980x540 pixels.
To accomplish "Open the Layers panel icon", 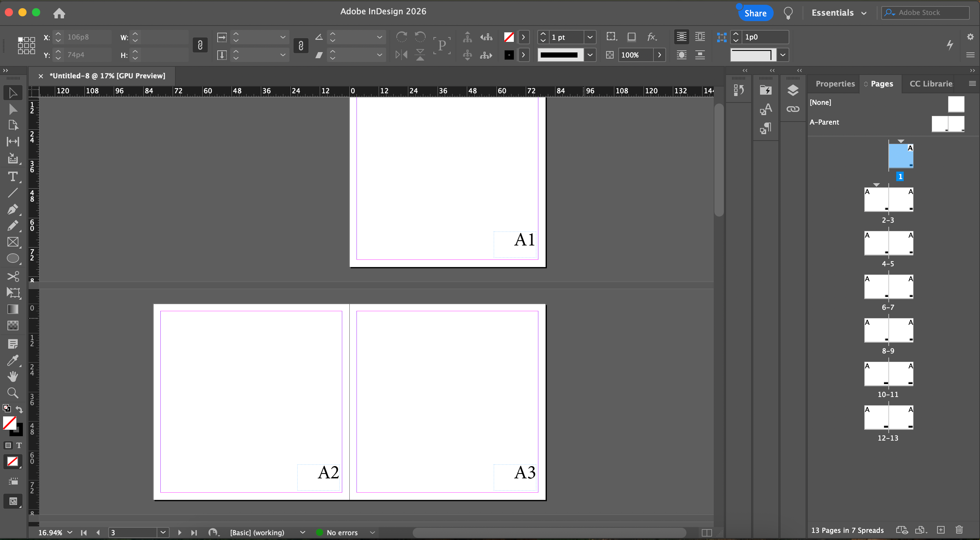I will point(793,91).
